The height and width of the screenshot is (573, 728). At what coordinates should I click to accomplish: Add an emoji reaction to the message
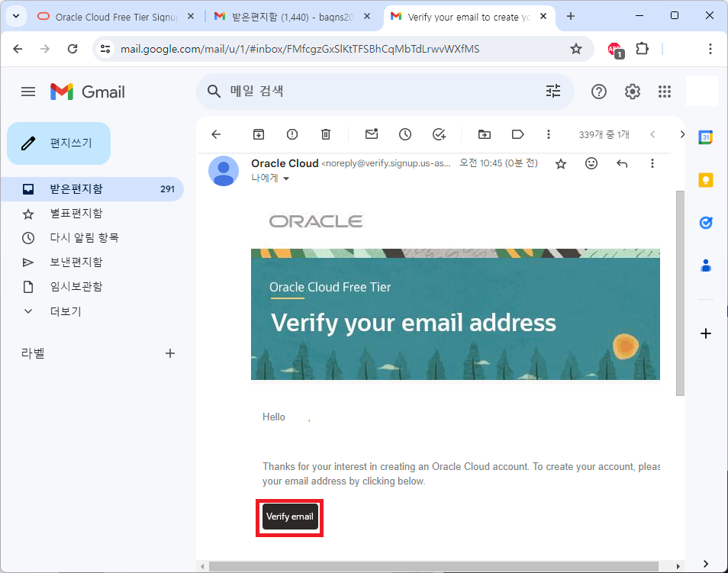(x=591, y=163)
